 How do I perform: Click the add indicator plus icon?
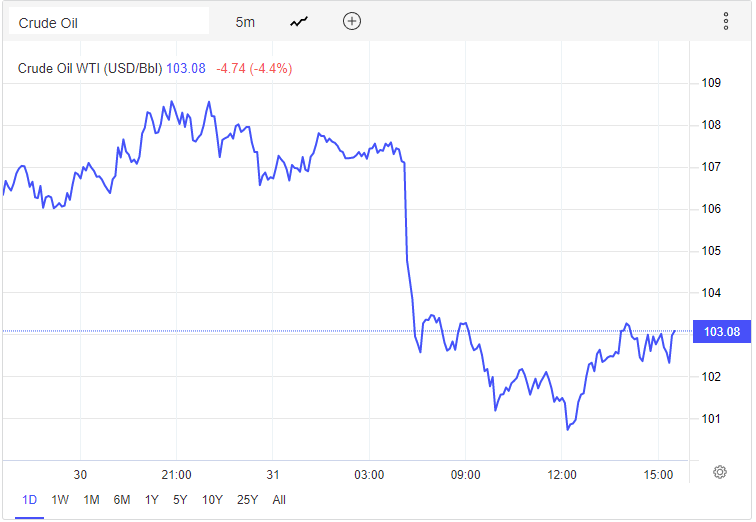tap(351, 21)
